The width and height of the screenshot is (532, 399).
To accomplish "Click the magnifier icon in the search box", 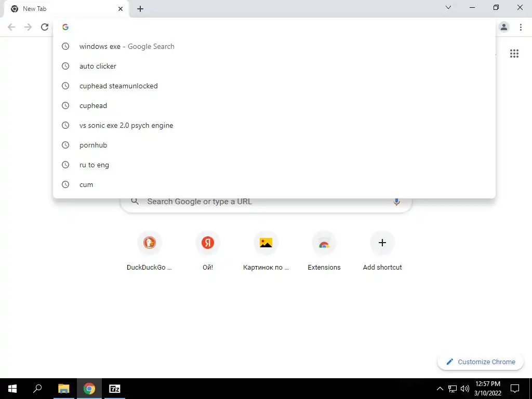I will (x=135, y=202).
